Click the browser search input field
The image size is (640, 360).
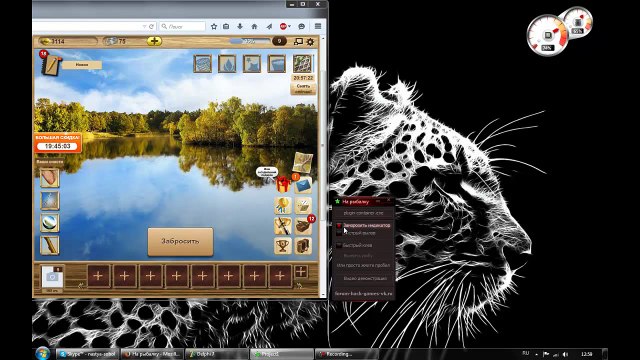(x=182, y=26)
